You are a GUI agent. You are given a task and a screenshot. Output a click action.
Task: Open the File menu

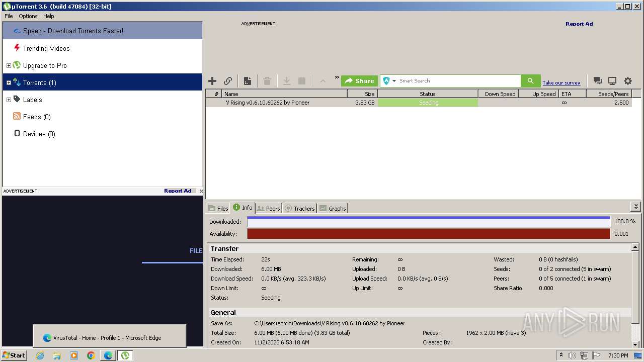pyautogui.click(x=9, y=16)
